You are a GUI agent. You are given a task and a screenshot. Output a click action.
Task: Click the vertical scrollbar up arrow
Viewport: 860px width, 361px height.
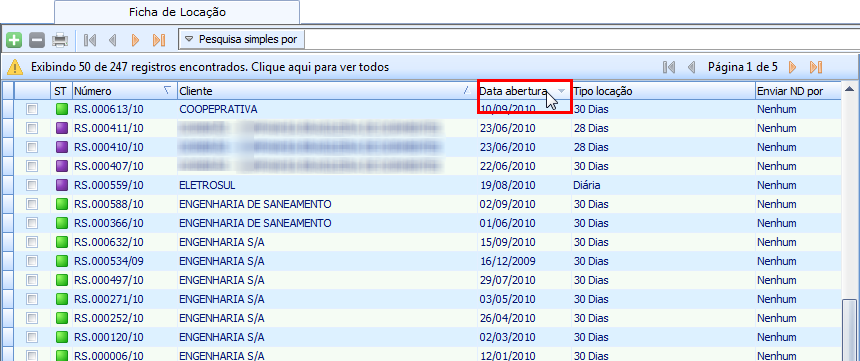coord(850,89)
